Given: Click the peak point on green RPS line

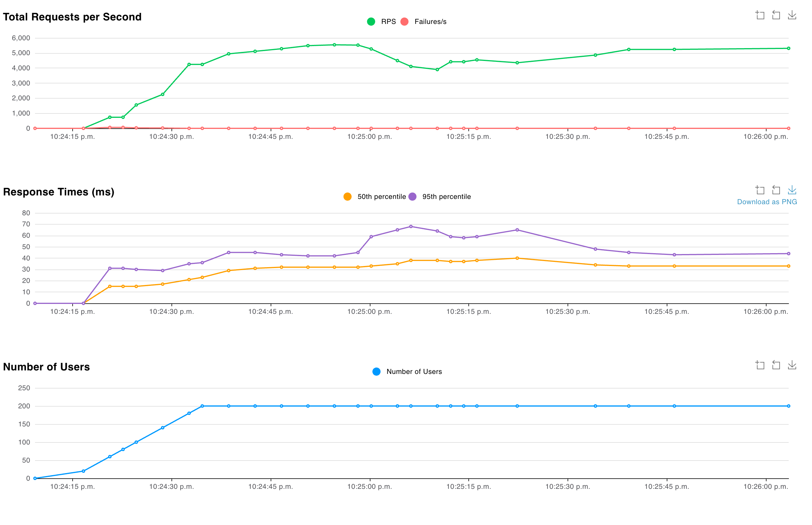Looking at the screenshot, I should click(334, 45).
